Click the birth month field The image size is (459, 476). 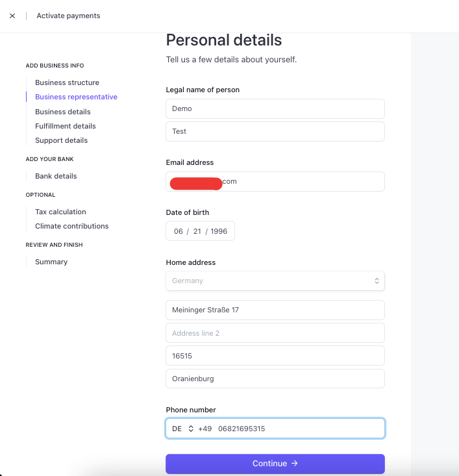tap(179, 231)
